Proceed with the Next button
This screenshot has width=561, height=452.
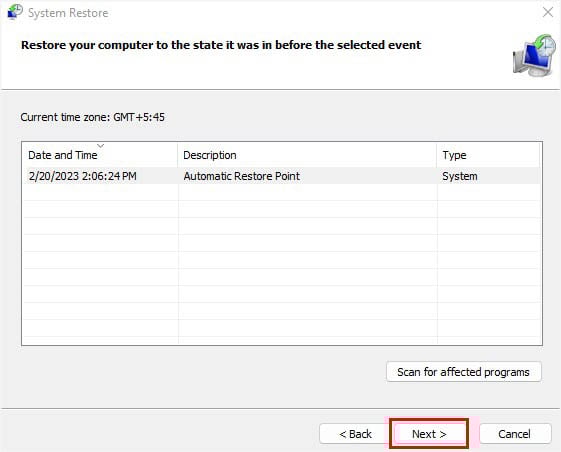coord(429,434)
